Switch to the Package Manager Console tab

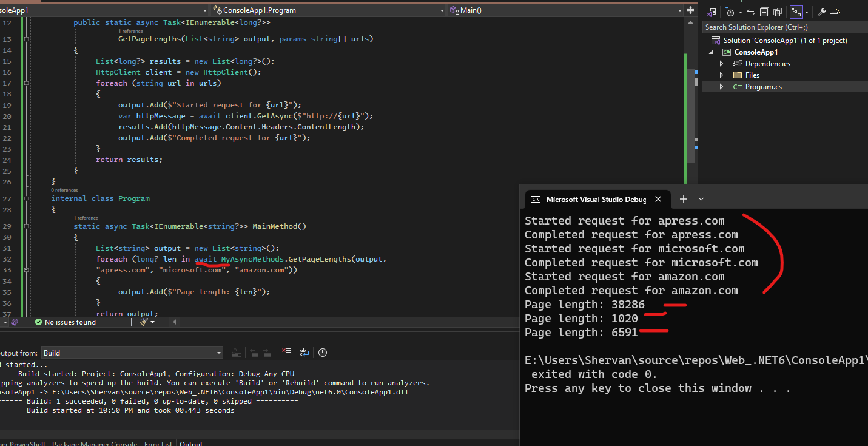coord(94,443)
